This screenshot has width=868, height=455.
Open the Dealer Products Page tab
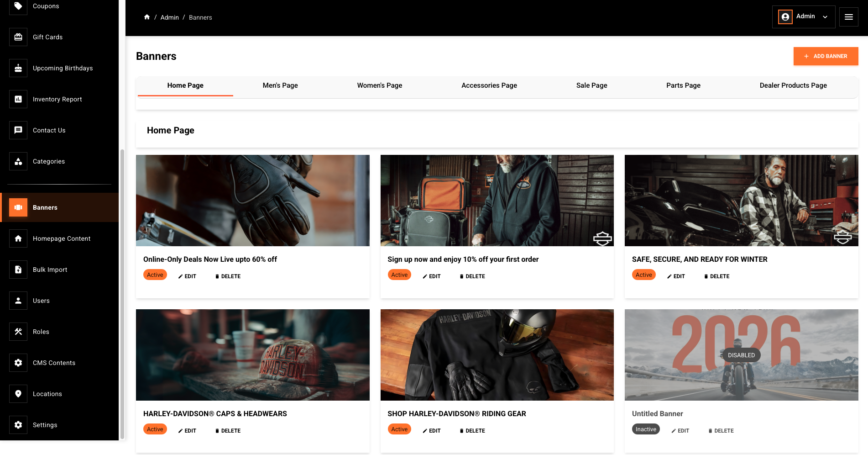coord(793,85)
